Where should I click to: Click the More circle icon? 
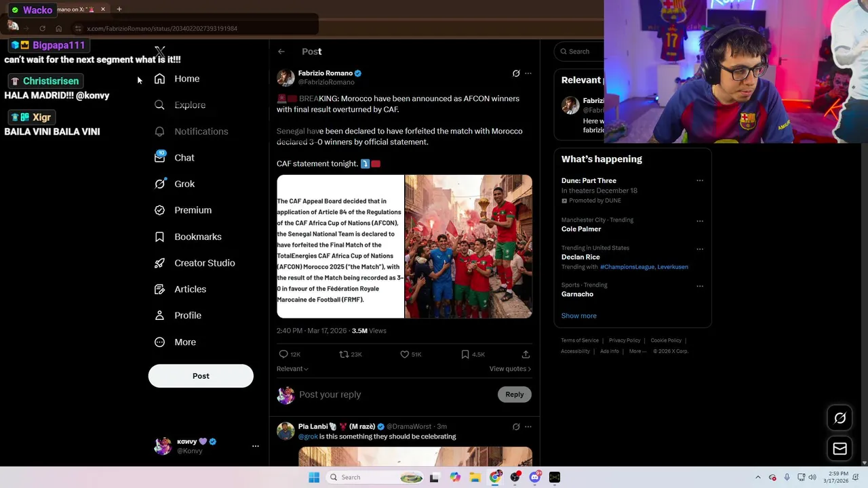pos(159,342)
